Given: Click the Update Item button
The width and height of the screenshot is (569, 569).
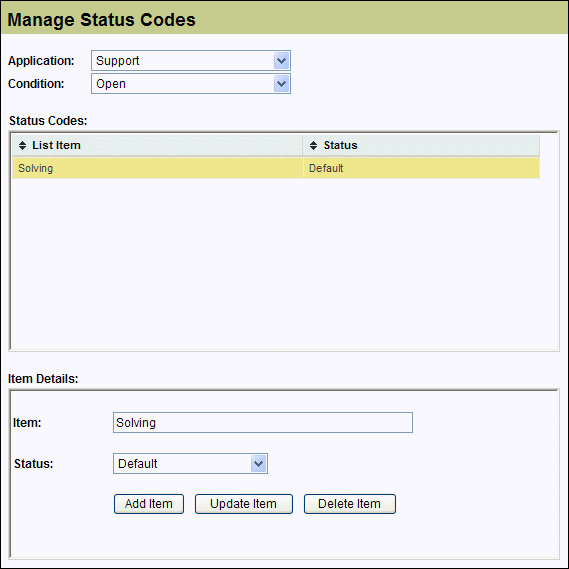Looking at the screenshot, I should point(243,504).
